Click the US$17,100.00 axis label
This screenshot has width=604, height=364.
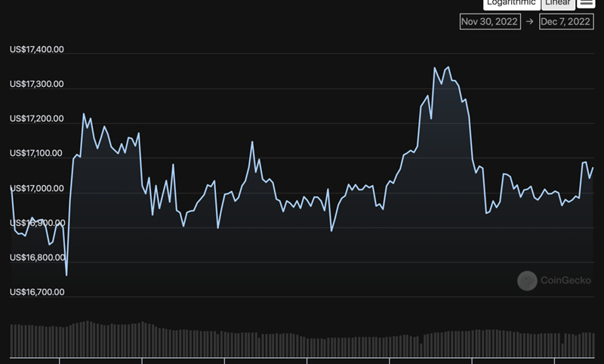pyautogui.click(x=35, y=153)
